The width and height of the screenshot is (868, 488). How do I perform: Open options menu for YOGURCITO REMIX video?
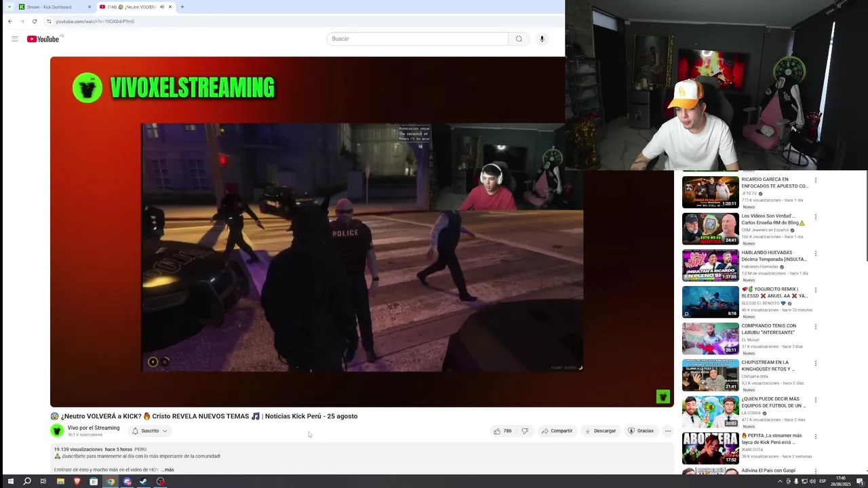[816, 290]
